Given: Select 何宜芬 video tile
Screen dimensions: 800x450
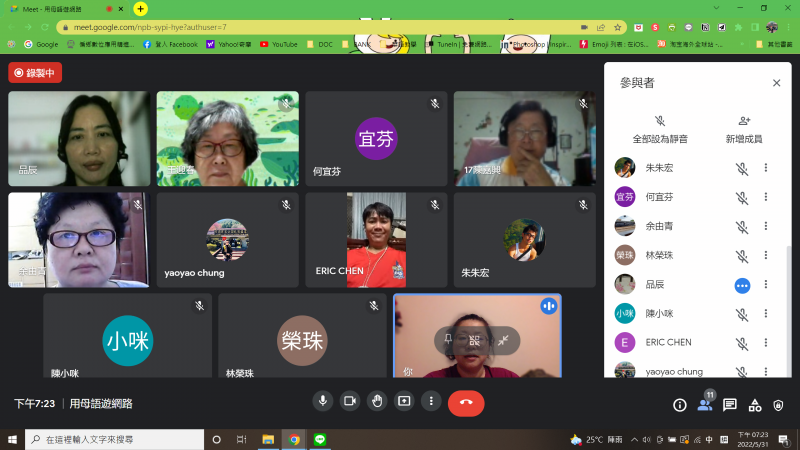Looking at the screenshot, I should click(x=376, y=138).
